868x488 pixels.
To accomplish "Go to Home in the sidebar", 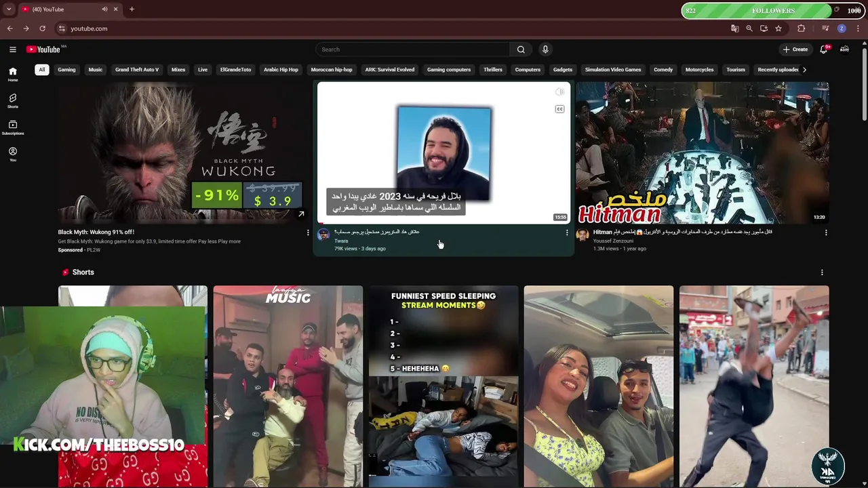I will click(x=13, y=75).
